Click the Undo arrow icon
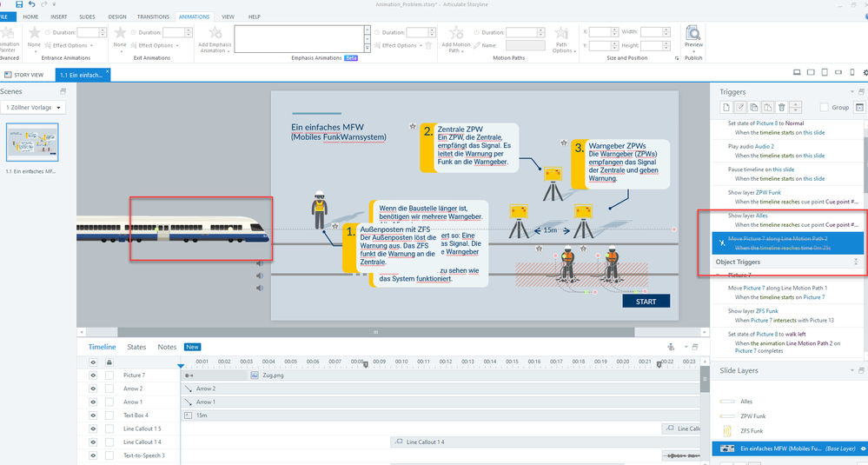This screenshot has height=465, width=868. point(33,4)
